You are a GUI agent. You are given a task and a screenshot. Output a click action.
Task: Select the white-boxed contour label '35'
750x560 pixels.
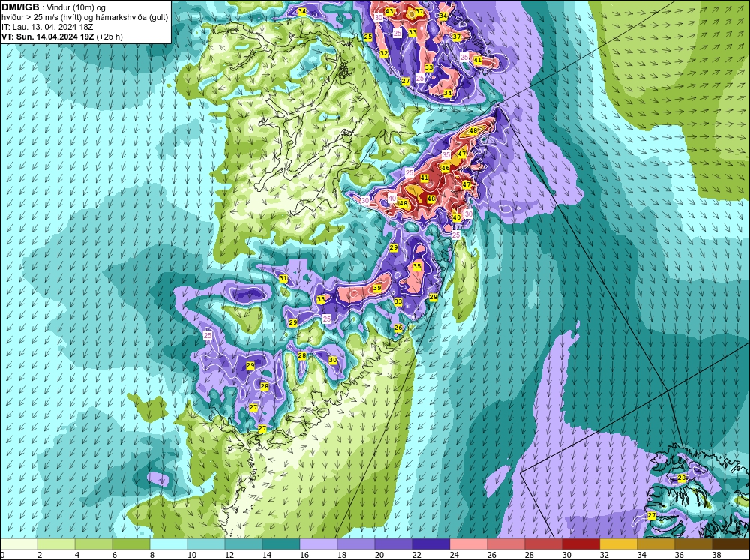point(446,154)
